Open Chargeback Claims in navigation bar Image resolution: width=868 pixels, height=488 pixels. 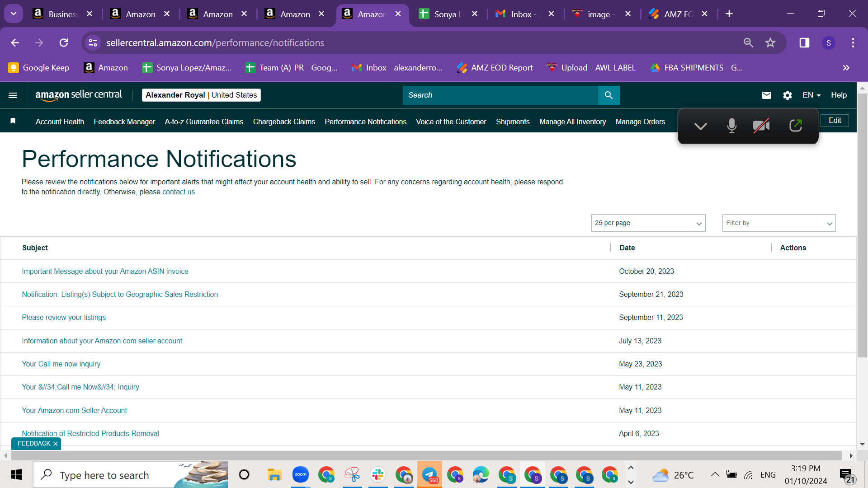(x=284, y=122)
